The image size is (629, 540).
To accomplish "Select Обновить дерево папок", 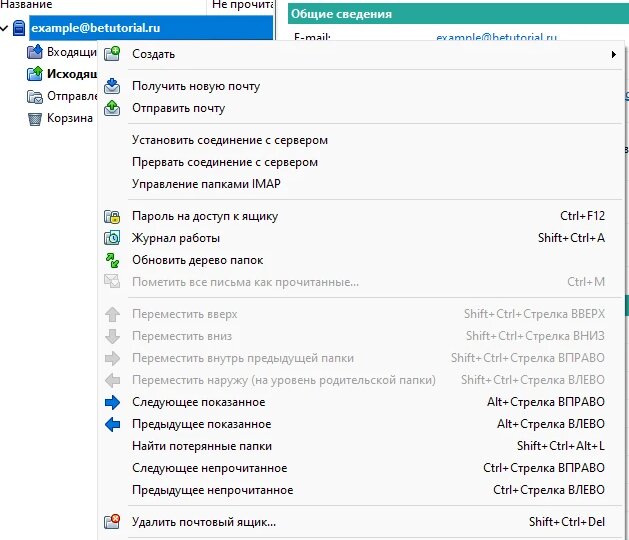I will pos(361,260).
